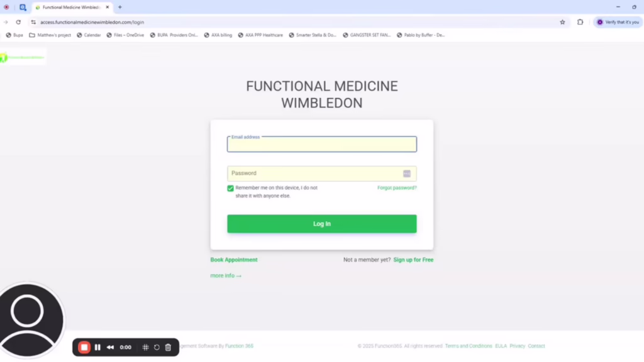The image size is (644, 362).
Task: Click the green Log In button
Action: coord(321,224)
